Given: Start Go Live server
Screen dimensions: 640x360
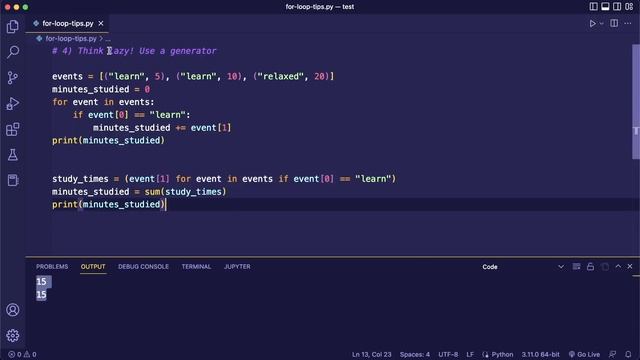Looking at the screenshot, I should pyautogui.click(x=584, y=354).
